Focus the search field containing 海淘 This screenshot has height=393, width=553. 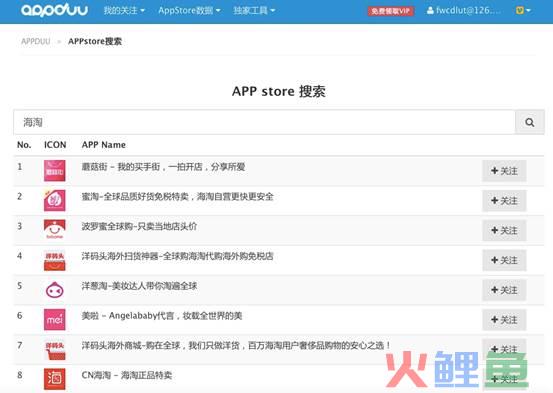tap(265, 122)
